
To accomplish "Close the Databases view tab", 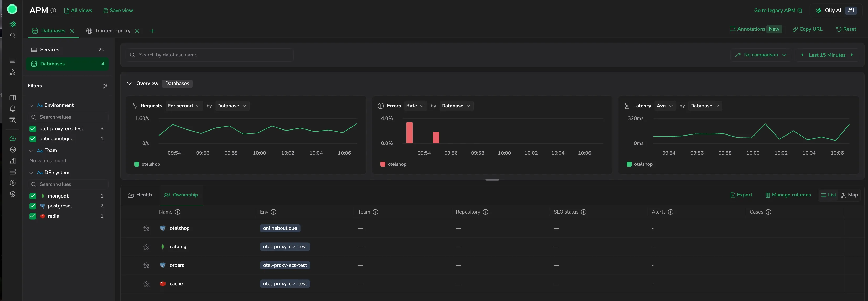I will click(x=72, y=31).
